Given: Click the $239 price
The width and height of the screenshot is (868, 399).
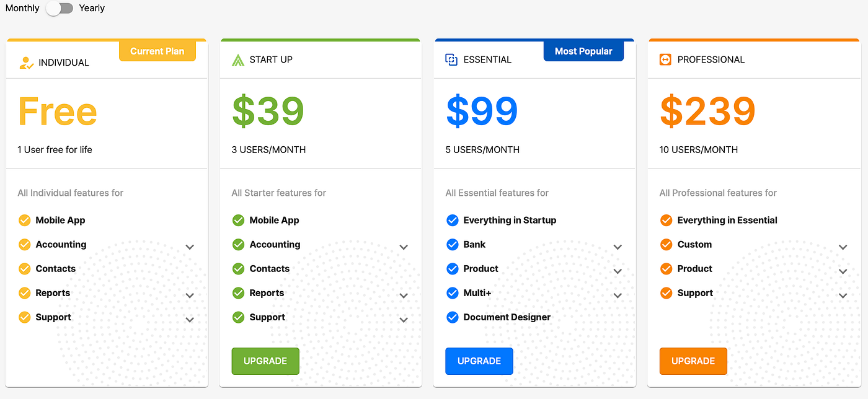Looking at the screenshot, I should (x=707, y=112).
